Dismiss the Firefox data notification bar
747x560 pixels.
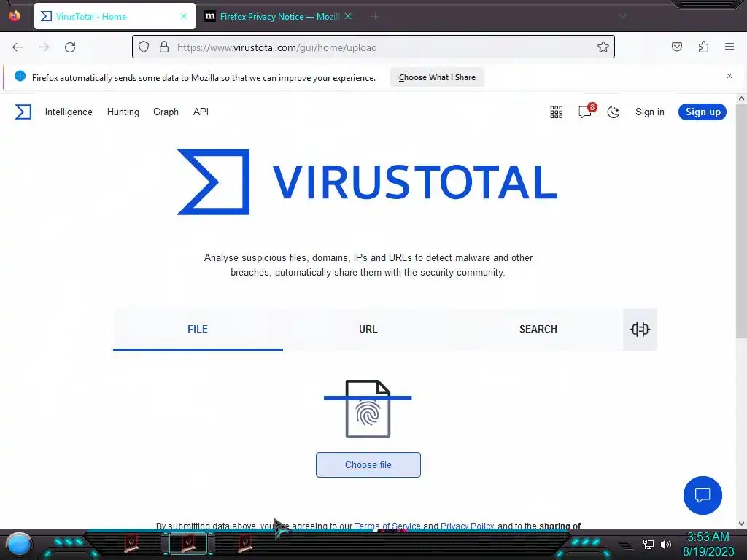(729, 76)
